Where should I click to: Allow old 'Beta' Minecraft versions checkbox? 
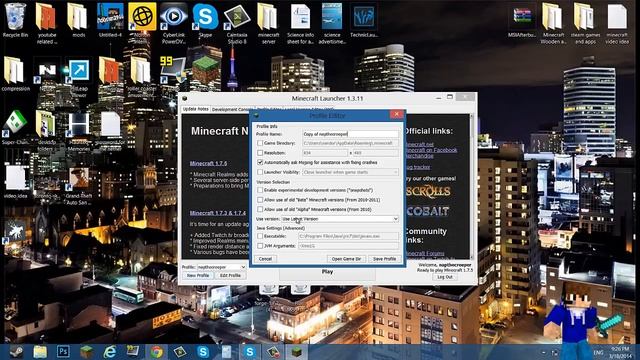click(x=260, y=200)
